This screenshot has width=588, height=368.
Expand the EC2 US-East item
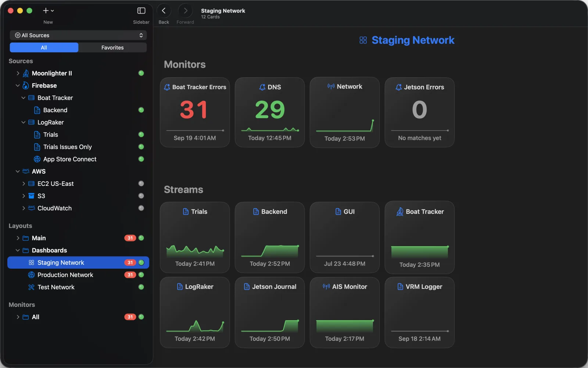(24, 184)
